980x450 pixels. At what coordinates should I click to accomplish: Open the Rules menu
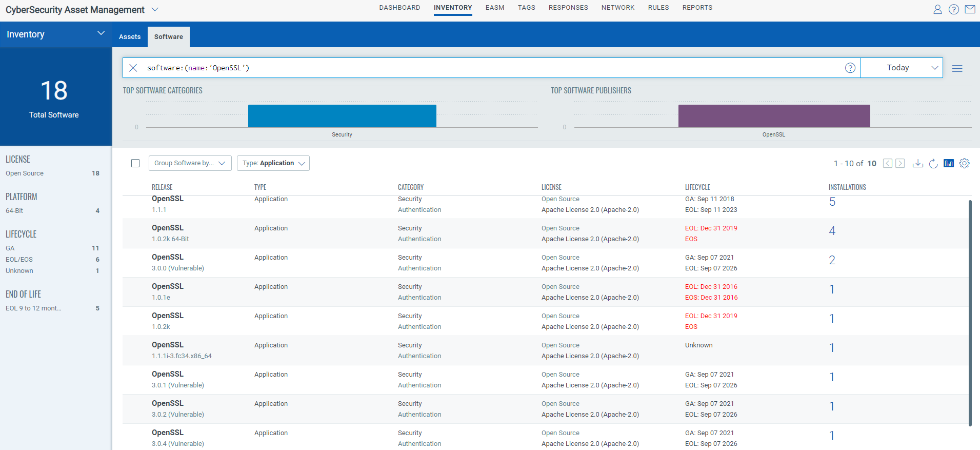(x=658, y=8)
